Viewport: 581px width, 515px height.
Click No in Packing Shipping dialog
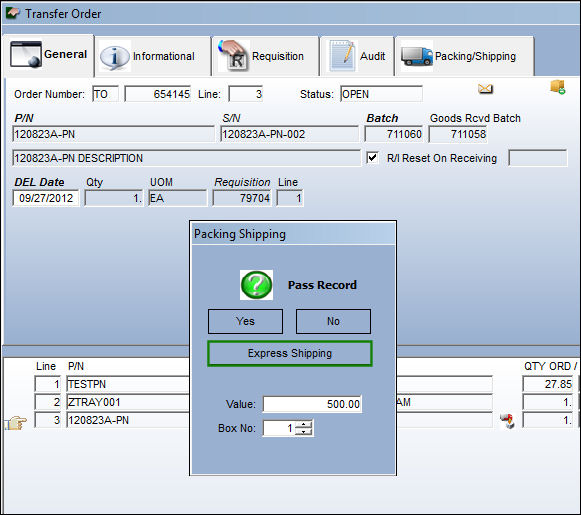333,321
